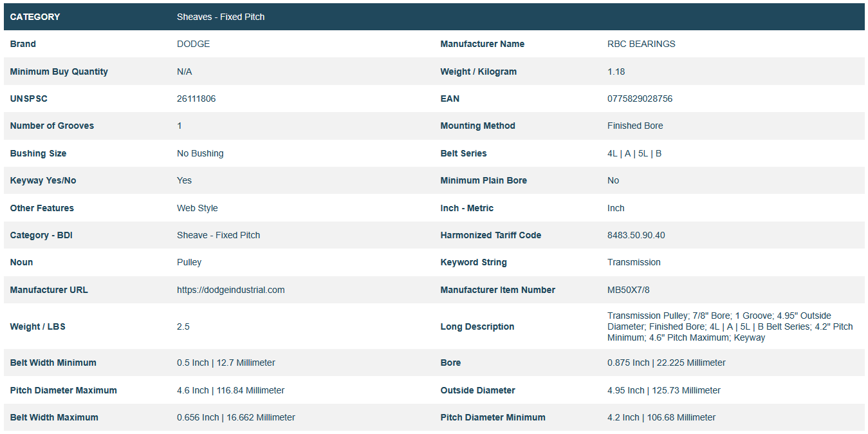Select manufacturer item number MB50X7/8
Image resolution: width=868 pixels, height=434 pixels.
point(628,290)
